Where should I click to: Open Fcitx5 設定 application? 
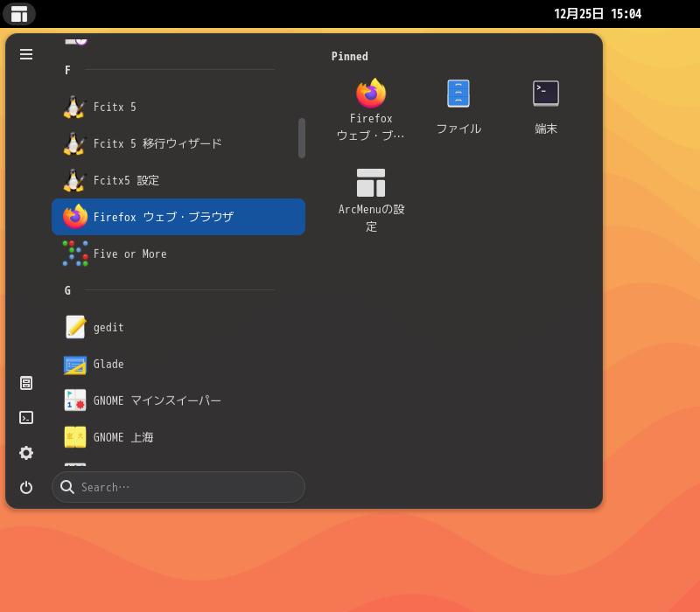pyautogui.click(x=178, y=180)
